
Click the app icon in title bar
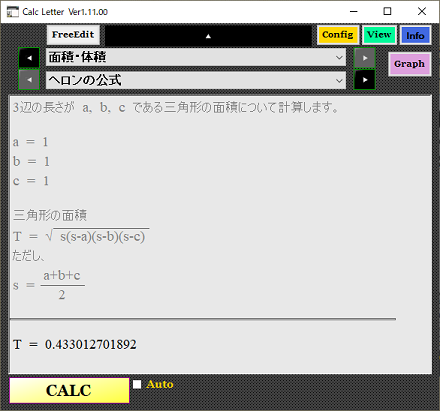[13, 12]
